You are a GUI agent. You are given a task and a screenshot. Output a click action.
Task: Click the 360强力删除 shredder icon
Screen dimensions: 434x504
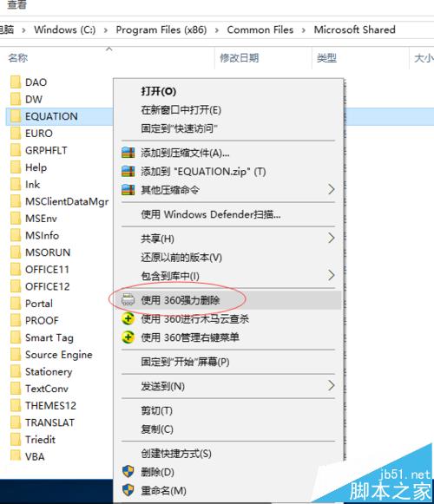pos(128,300)
